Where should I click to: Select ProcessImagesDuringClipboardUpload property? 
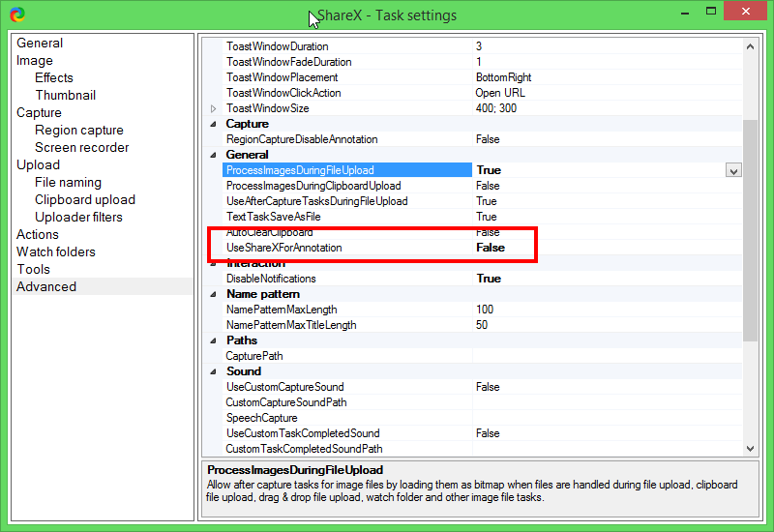coord(313,186)
